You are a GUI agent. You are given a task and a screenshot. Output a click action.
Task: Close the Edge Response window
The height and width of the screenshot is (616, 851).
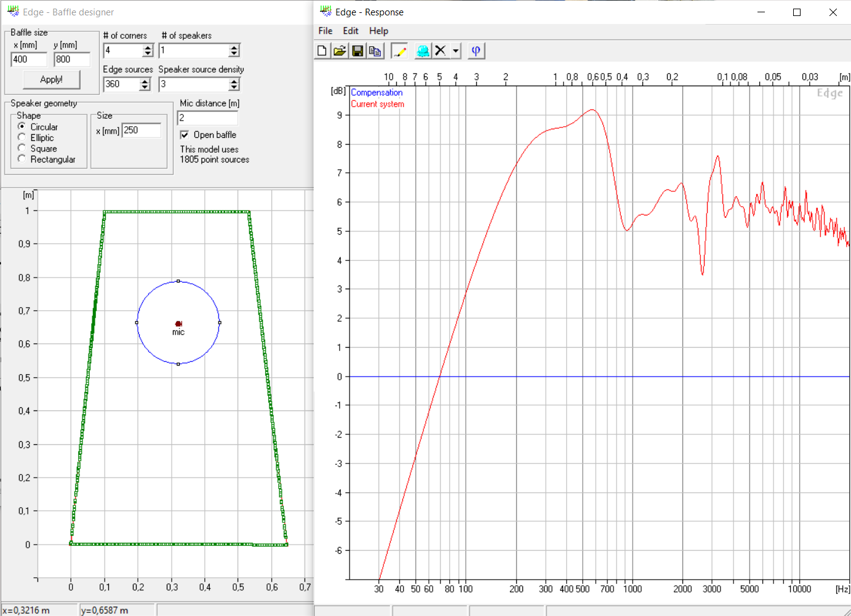click(x=833, y=12)
